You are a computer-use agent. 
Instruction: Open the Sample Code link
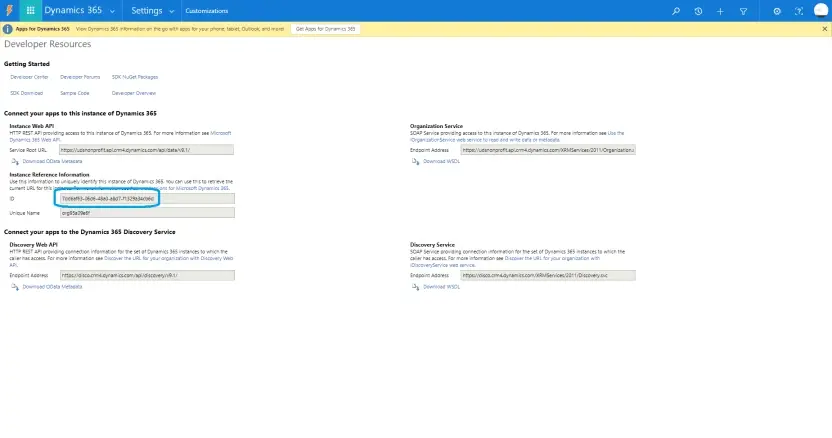[x=75, y=93]
